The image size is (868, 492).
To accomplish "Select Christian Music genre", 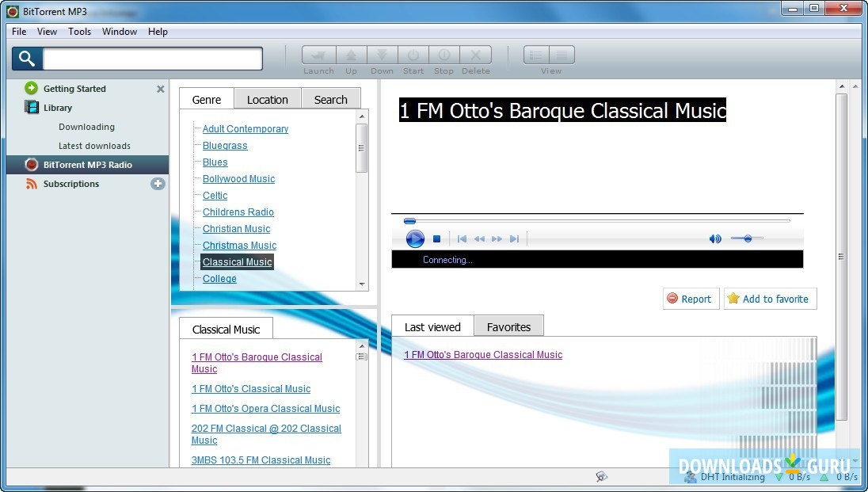I will pyautogui.click(x=236, y=229).
